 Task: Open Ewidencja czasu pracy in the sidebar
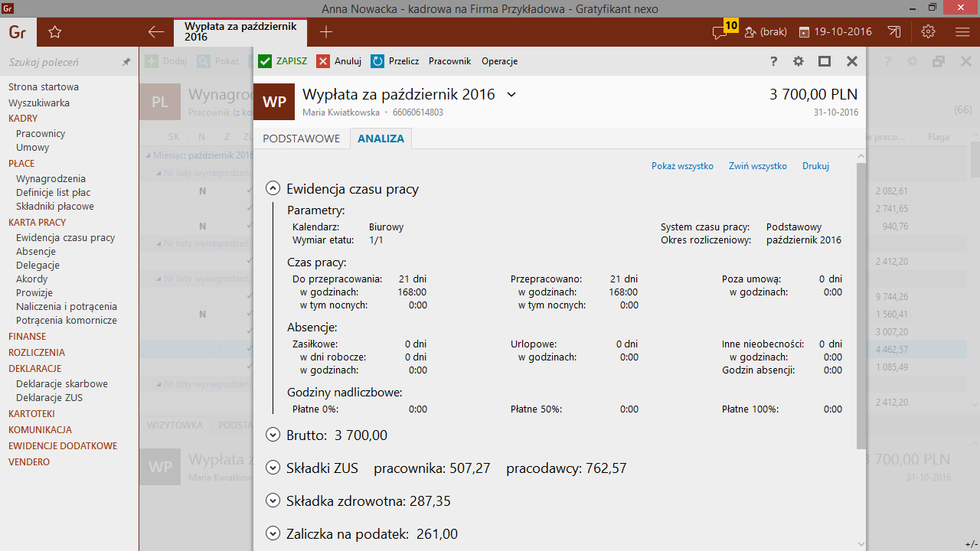click(66, 237)
